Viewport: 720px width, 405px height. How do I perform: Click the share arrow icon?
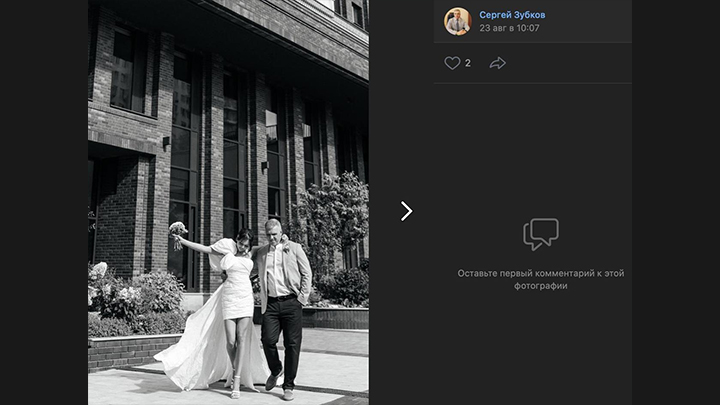[497, 63]
